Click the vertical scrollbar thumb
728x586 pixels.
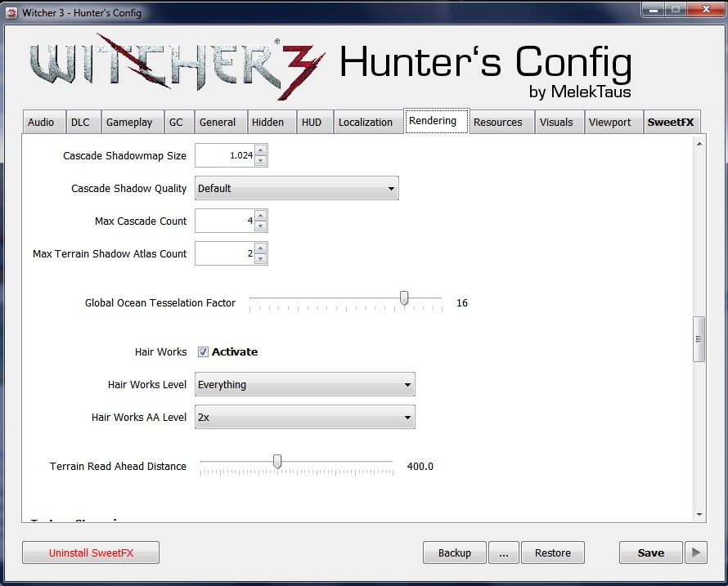coord(699,339)
